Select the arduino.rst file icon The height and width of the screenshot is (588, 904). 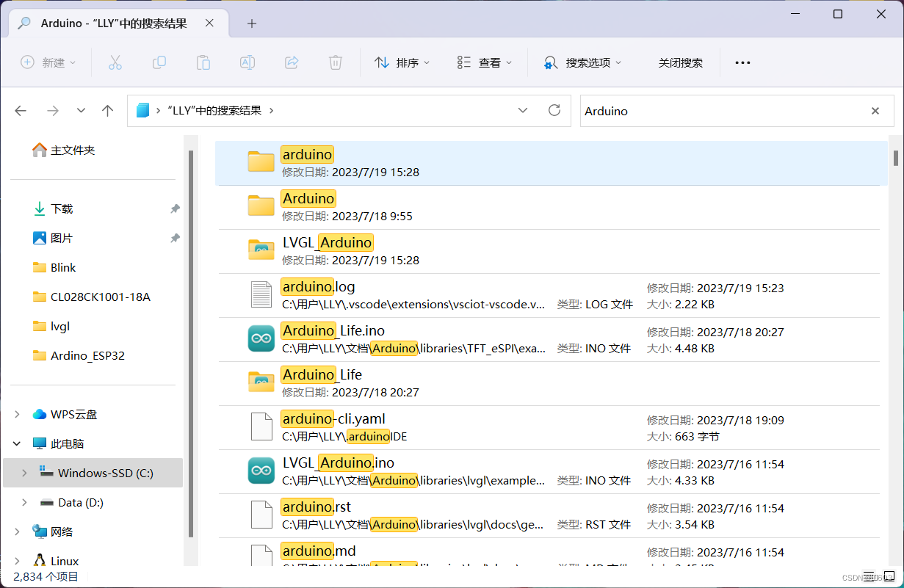pyautogui.click(x=261, y=514)
